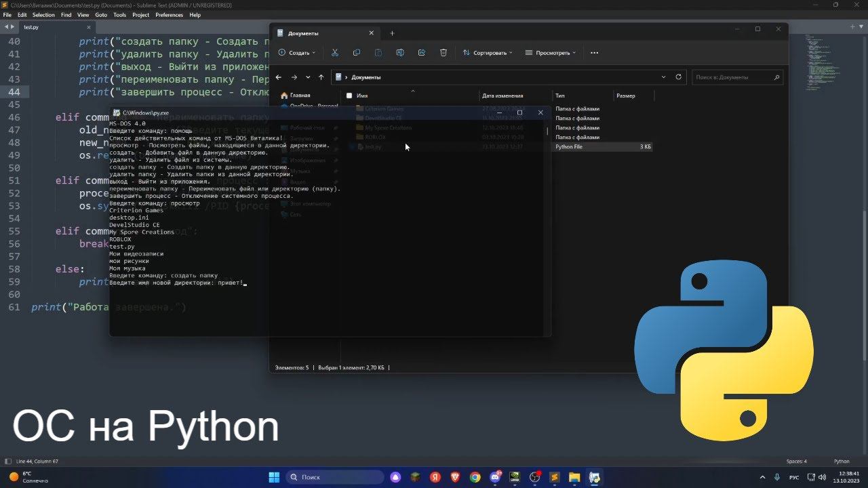Open the Edit menu in Sublime Text
Image resolution: width=868 pixels, height=488 pixels.
pyautogui.click(x=22, y=15)
